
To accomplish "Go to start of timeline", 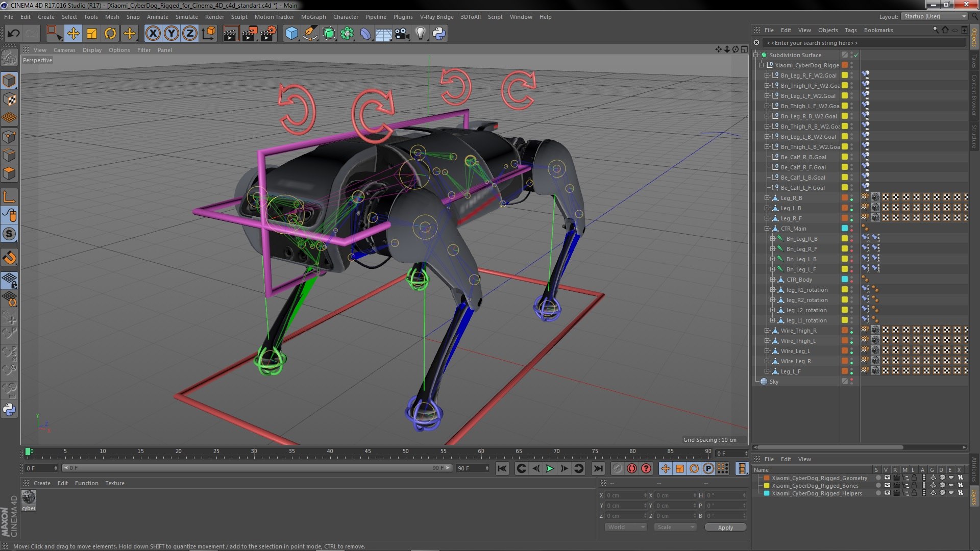I will point(502,468).
